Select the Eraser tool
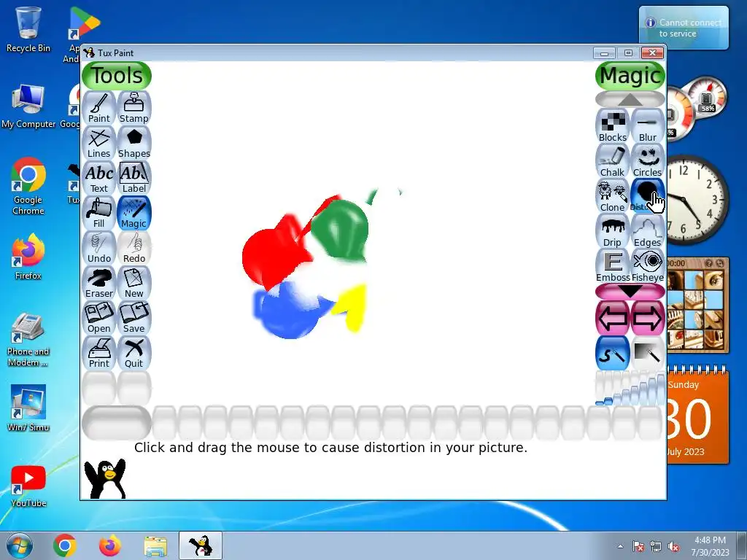The image size is (747, 560). pyautogui.click(x=99, y=283)
